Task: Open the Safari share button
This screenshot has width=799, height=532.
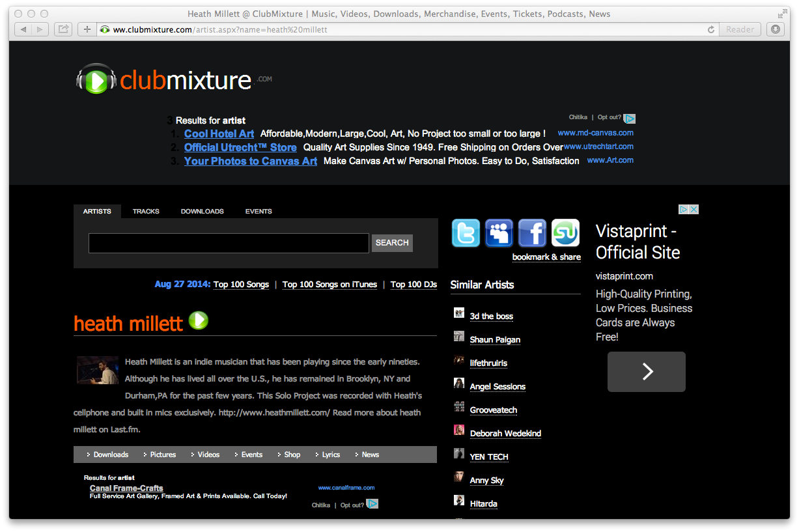Action: [63, 29]
